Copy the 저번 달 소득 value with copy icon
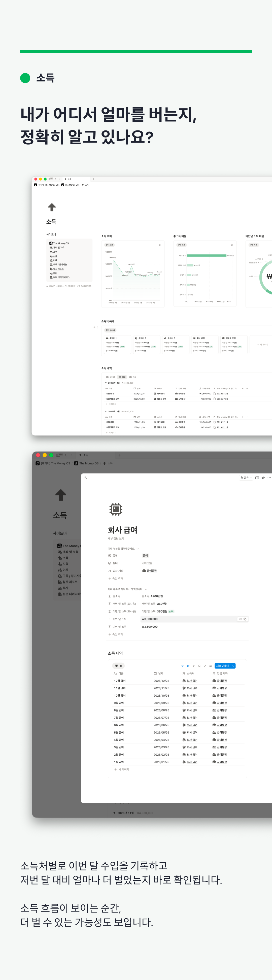Viewport: 272px width, 980px height. pyautogui.click(x=245, y=619)
